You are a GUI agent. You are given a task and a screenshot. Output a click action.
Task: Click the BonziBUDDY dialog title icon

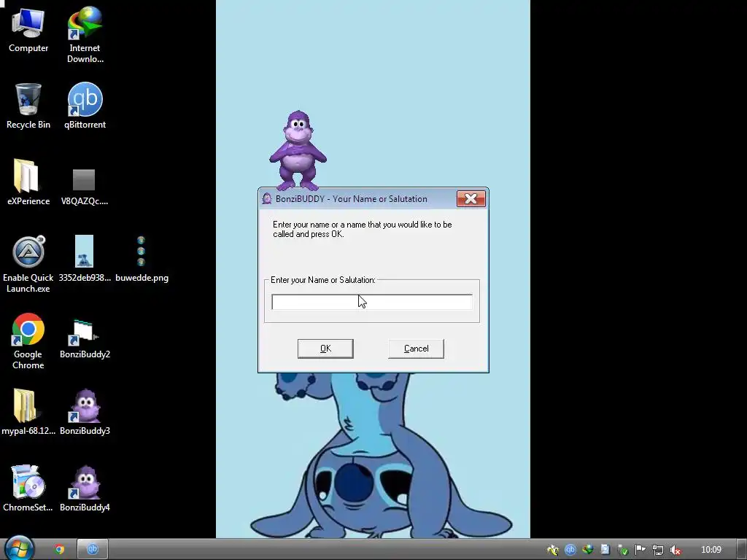pyautogui.click(x=267, y=199)
